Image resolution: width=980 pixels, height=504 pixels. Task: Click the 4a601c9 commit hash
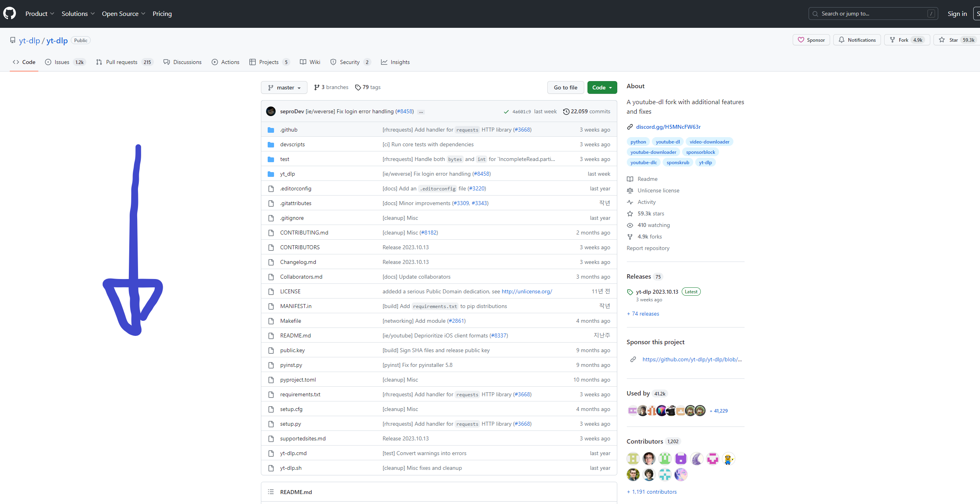[x=521, y=112]
